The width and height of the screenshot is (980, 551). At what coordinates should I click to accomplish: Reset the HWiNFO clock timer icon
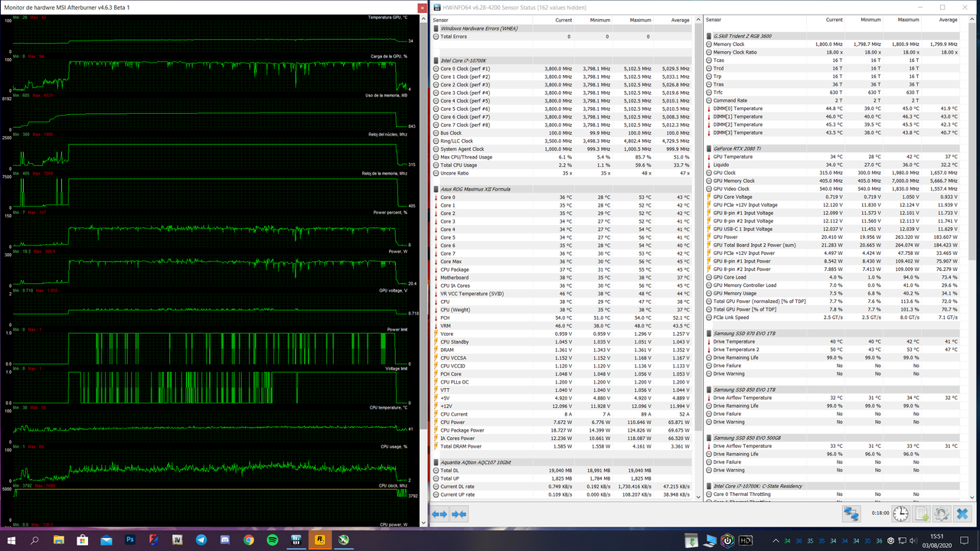pos(900,514)
